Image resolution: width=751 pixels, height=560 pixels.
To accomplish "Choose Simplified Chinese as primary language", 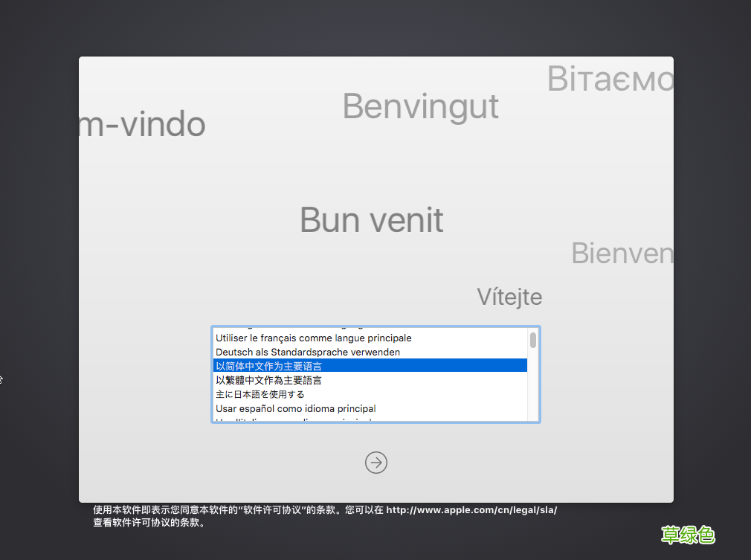I will (x=268, y=366).
